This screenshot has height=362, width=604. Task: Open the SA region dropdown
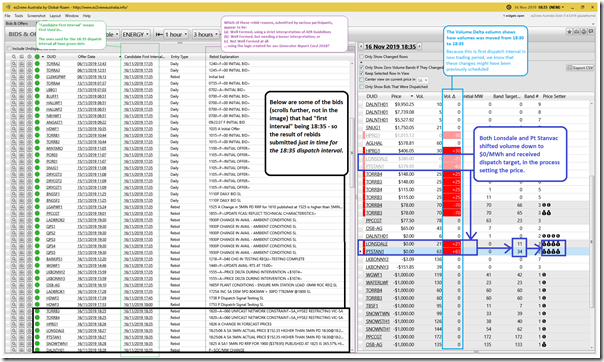[x=422, y=80]
